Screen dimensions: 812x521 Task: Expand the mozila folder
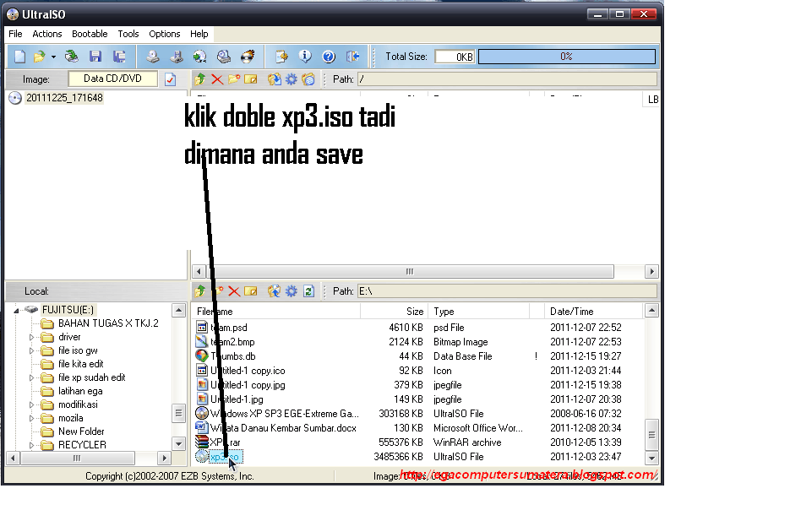[31, 418]
